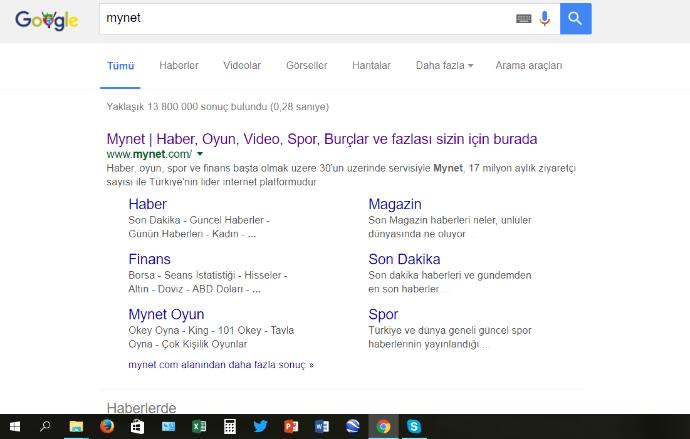This screenshot has height=439, width=690.
Task: Launch PowerPoint from taskbar
Action: click(291, 426)
